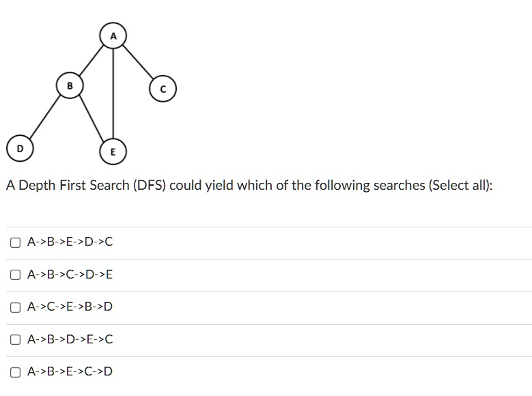The width and height of the screenshot is (532, 396).
Task: Click the edge connecting B and D
Action: coord(45,117)
